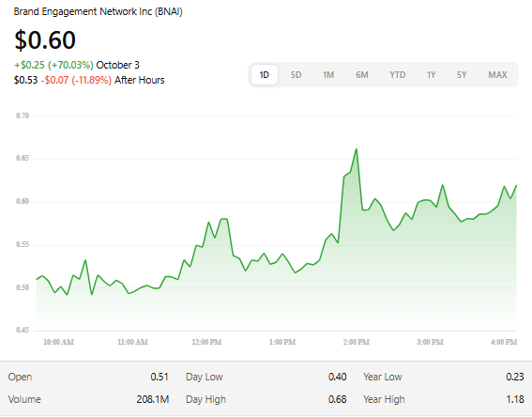Click the Year Low value 0.23
The height and width of the screenshot is (417, 532).
point(515,377)
